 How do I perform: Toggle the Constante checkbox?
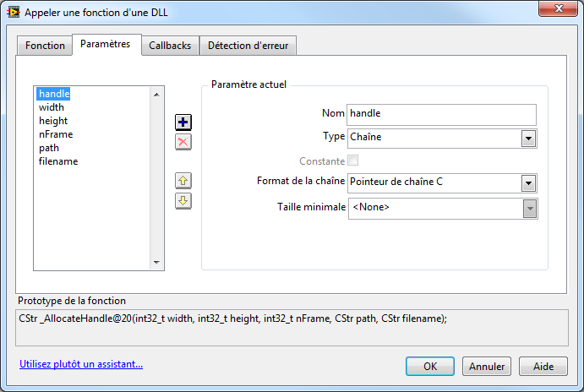point(352,161)
